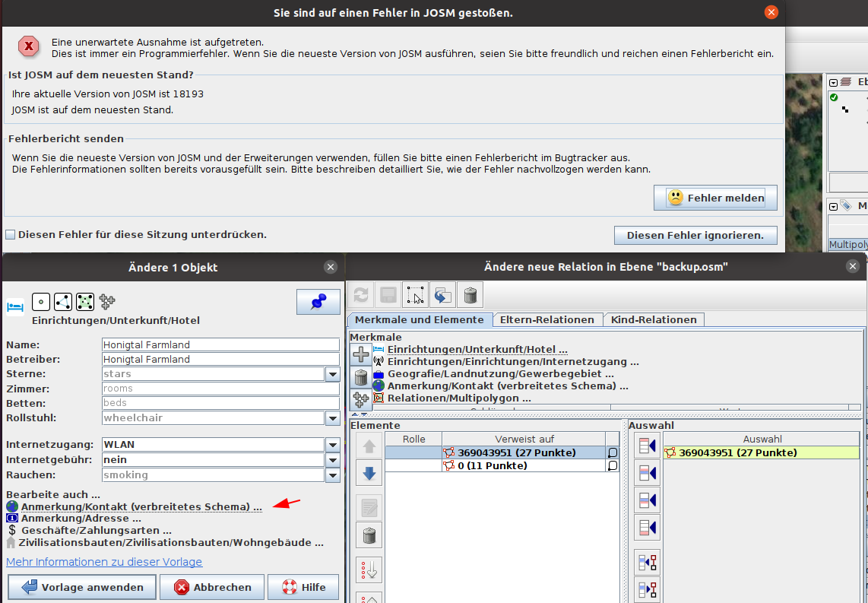Click the left-pointing arrow with nodes icon in Auswahl

coord(647,563)
